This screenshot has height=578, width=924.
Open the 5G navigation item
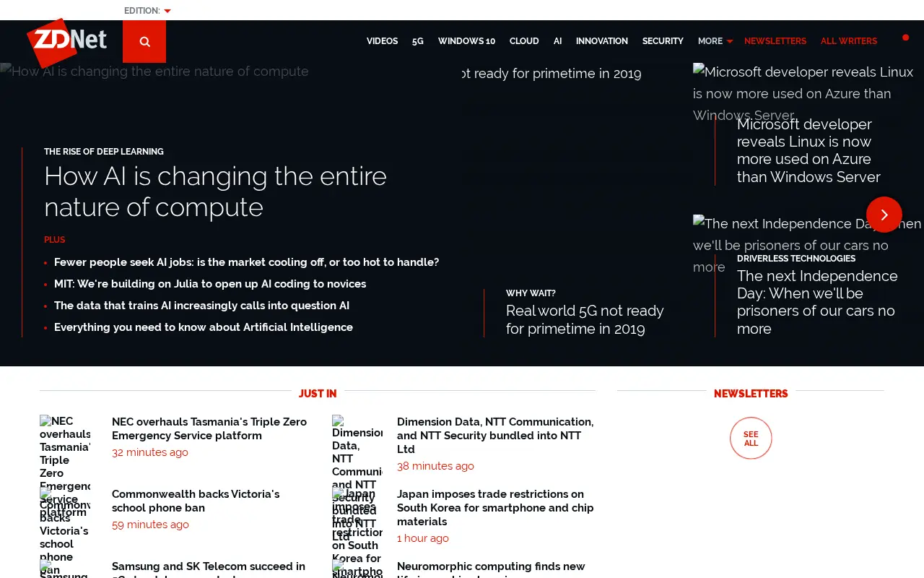click(x=418, y=41)
